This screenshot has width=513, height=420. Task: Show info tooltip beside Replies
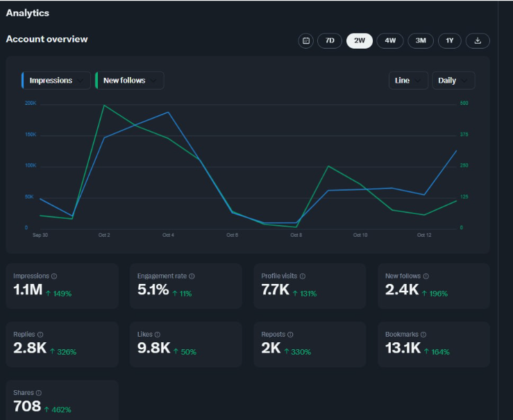click(40, 335)
